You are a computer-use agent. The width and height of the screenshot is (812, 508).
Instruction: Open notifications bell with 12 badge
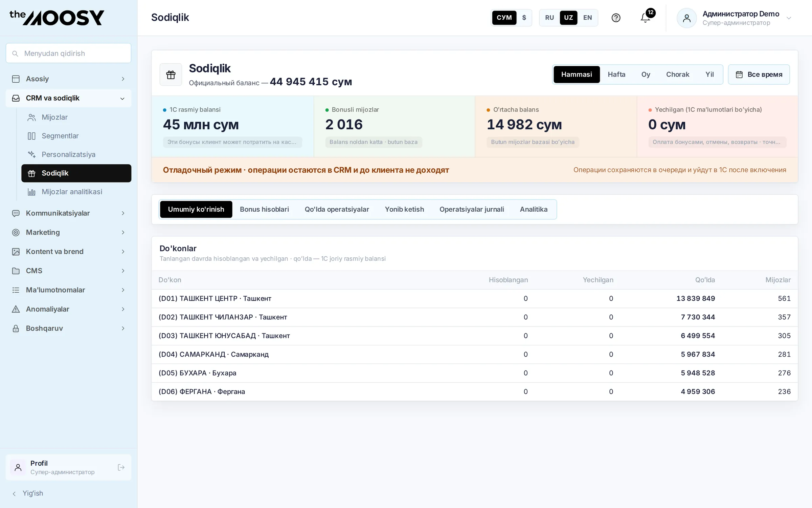646,18
